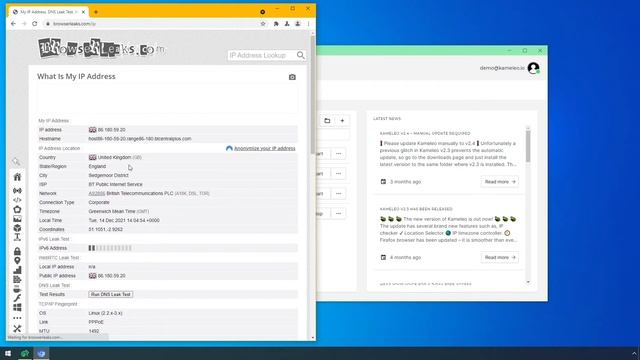Open the Flash icon in BrowserLeaks sidebar
The height and width of the screenshot is (360, 640).
[17, 298]
